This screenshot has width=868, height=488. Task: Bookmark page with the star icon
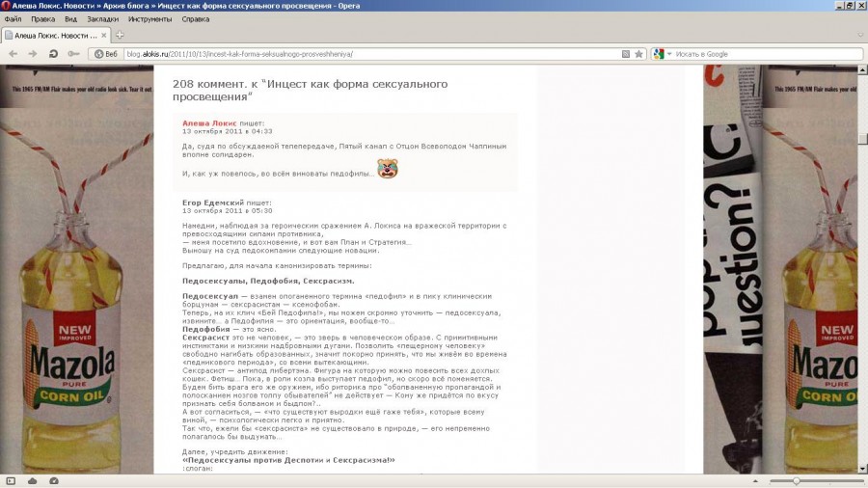(638, 54)
